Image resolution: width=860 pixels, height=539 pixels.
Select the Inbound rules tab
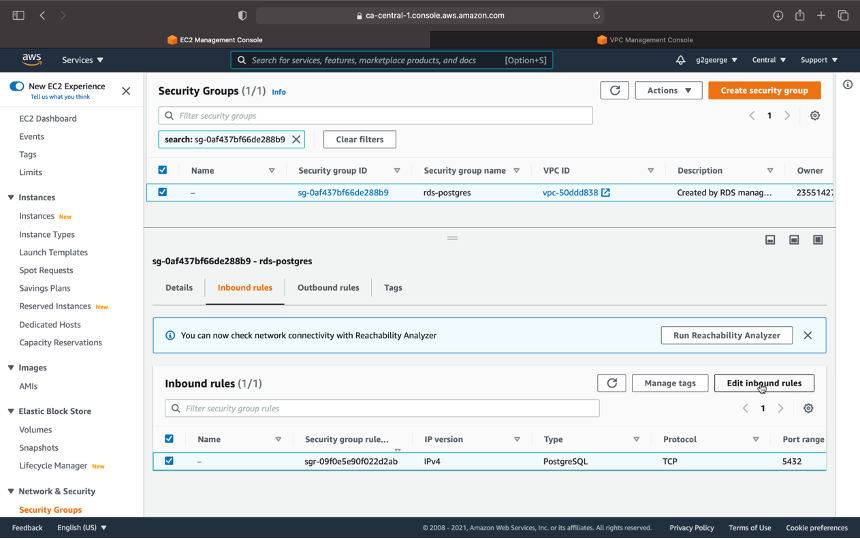[x=245, y=287]
